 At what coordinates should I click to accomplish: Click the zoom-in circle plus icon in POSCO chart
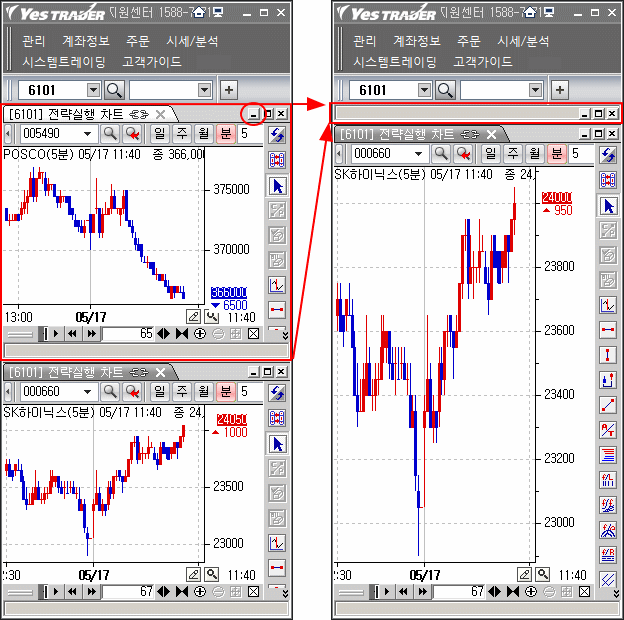pyautogui.click(x=201, y=333)
